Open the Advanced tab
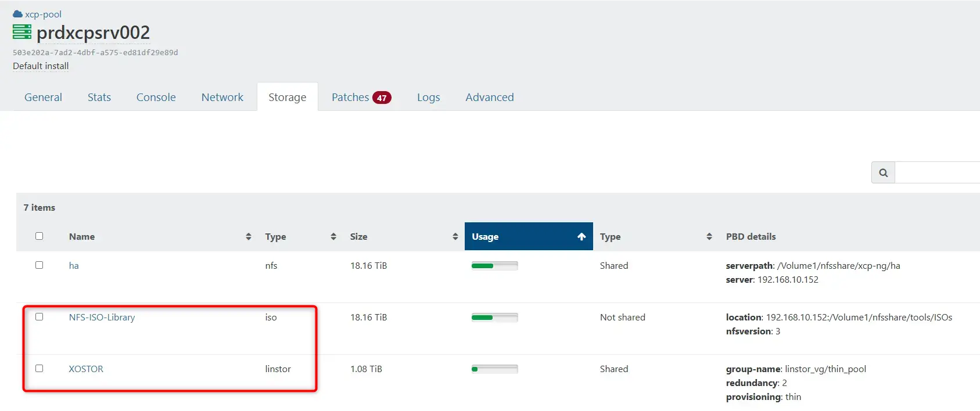The height and width of the screenshot is (411, 980). [x=490, y=97]
